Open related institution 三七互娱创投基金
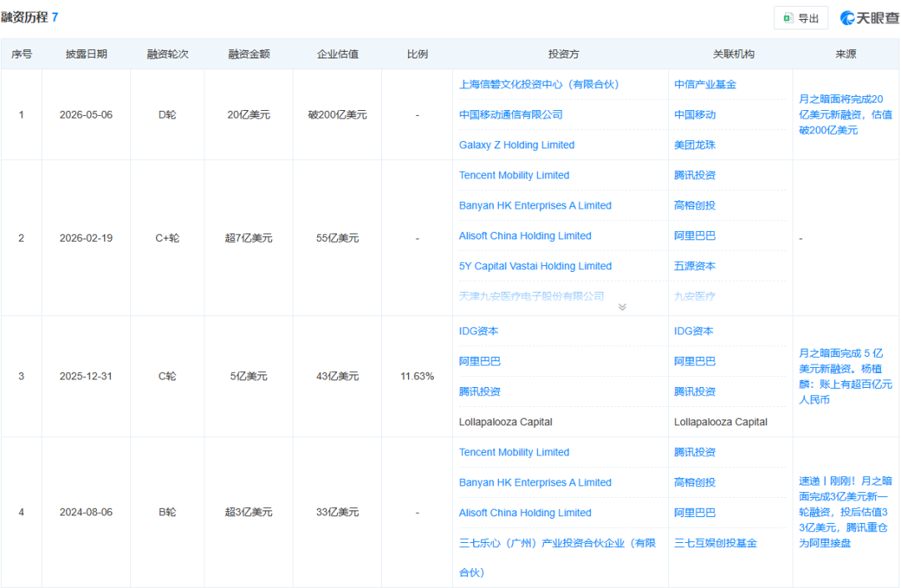The image size is (901, 588). click(x=715, y=543)
